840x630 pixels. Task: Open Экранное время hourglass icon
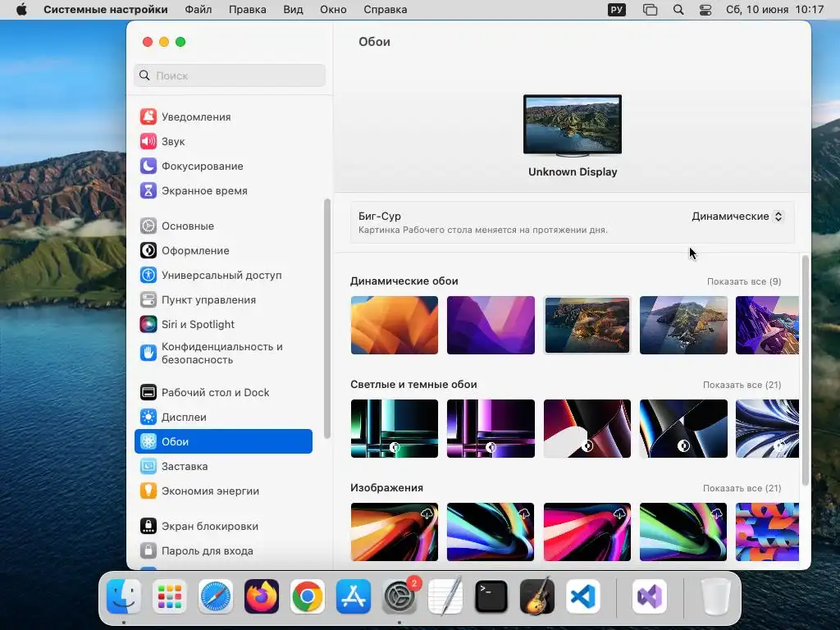pyautogui.click(x=148, y=190)
